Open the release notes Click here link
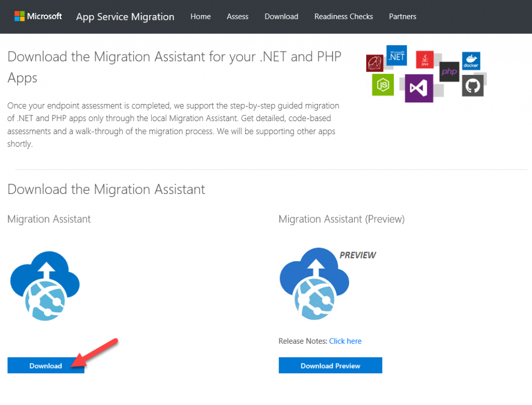This screenshot has width=532, height=405. pyautogui.click(x=345, y=341)
